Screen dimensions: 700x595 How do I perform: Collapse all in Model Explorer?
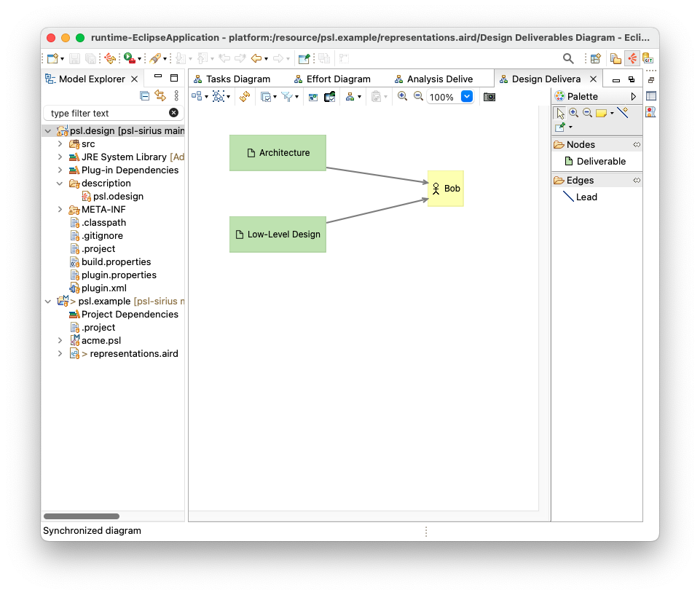[144, 96]
